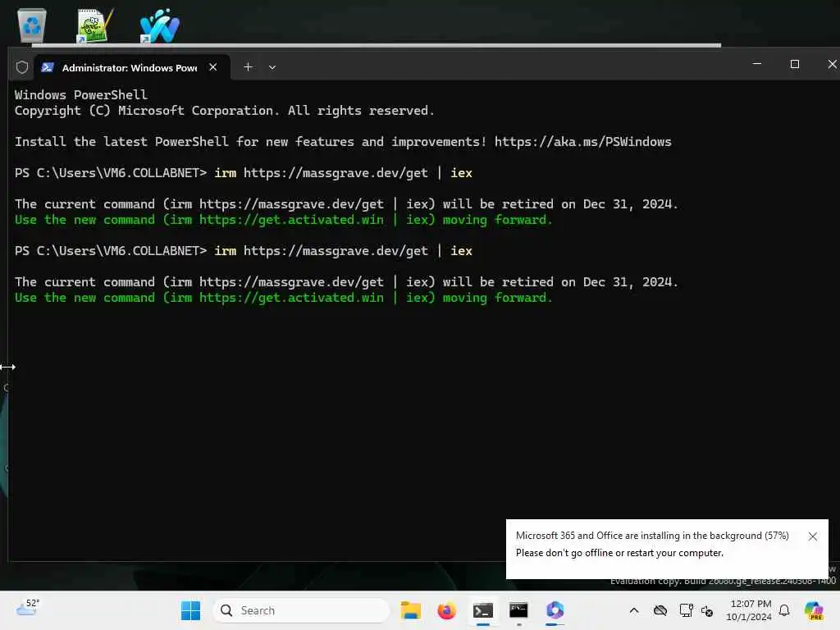Open the clock showing 12:07 PM

[749, 610]
